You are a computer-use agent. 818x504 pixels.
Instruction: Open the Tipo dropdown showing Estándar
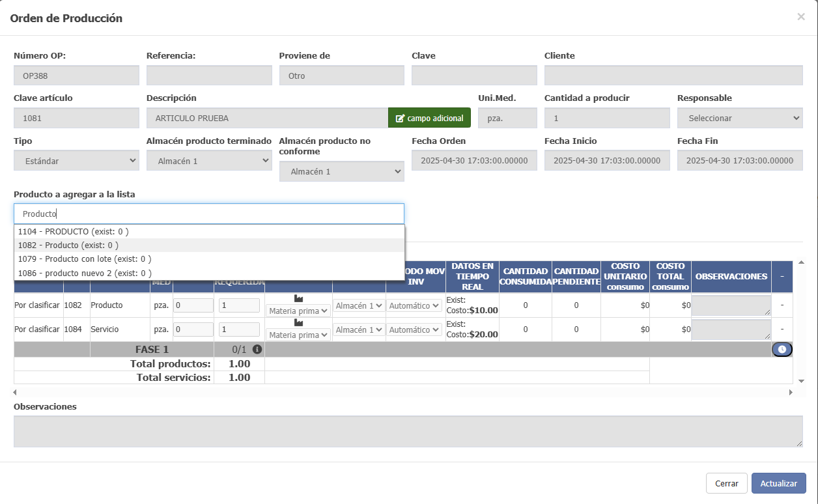pyautogui.click(x=76, y=160)
